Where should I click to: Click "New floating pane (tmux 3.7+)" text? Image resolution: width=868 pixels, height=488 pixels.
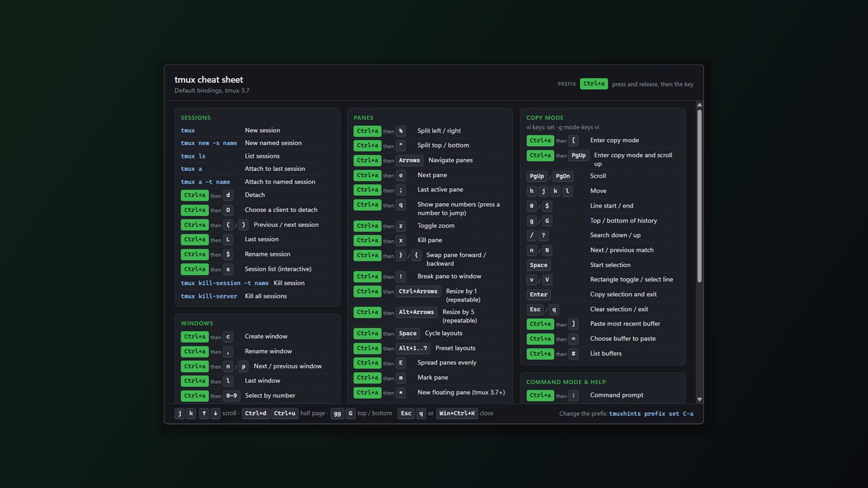(461, 393)
